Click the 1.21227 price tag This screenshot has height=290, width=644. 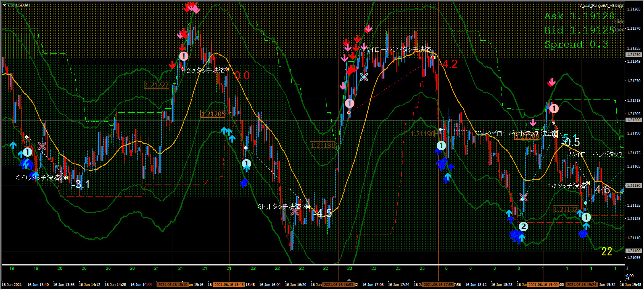(x=157, y=85)
